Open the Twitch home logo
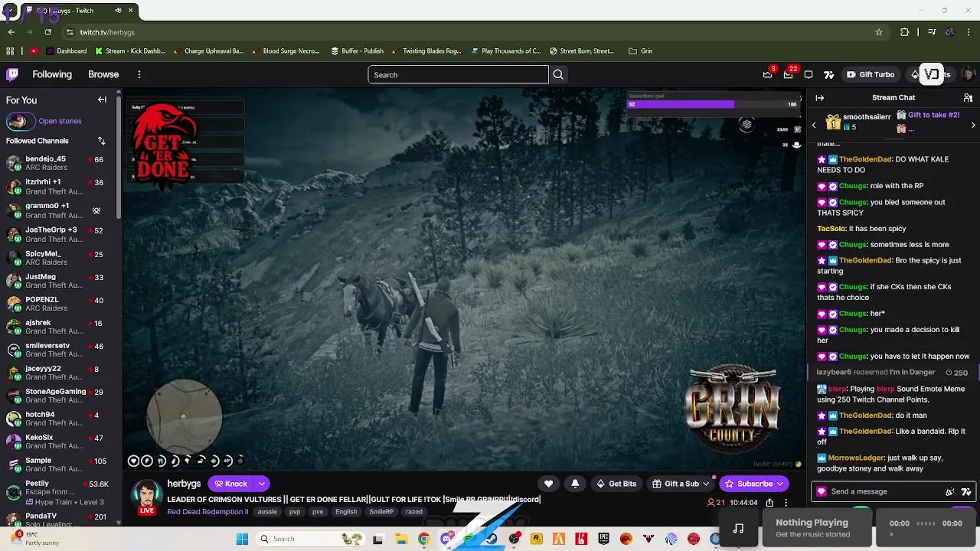This screenshot has height=551, width=980. pos(12,74)
